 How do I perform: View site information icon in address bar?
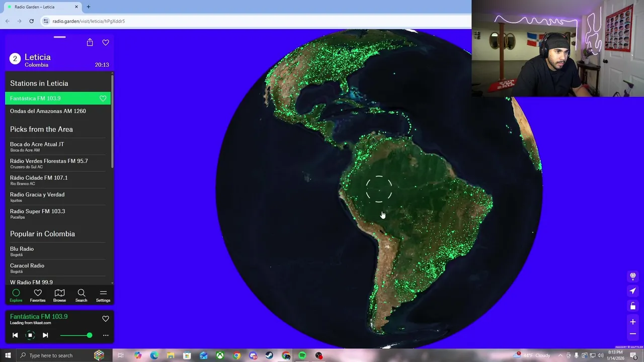pyautogui.click(x=46, y=21)
